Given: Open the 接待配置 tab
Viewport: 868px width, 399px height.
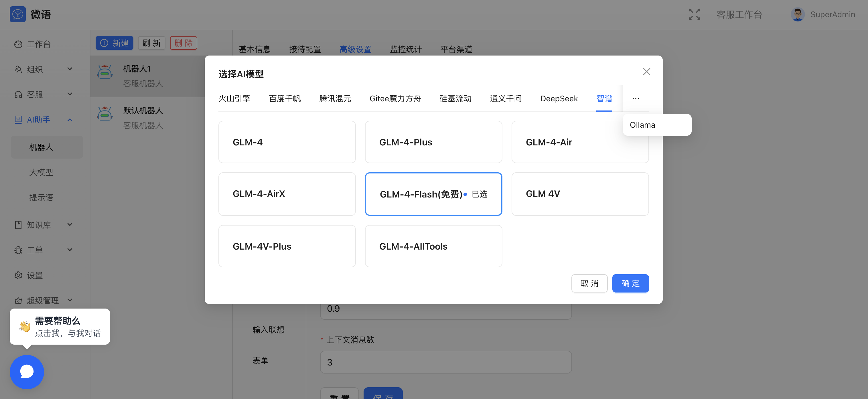Looking at the screenshot, I should (x=305, y=49).
